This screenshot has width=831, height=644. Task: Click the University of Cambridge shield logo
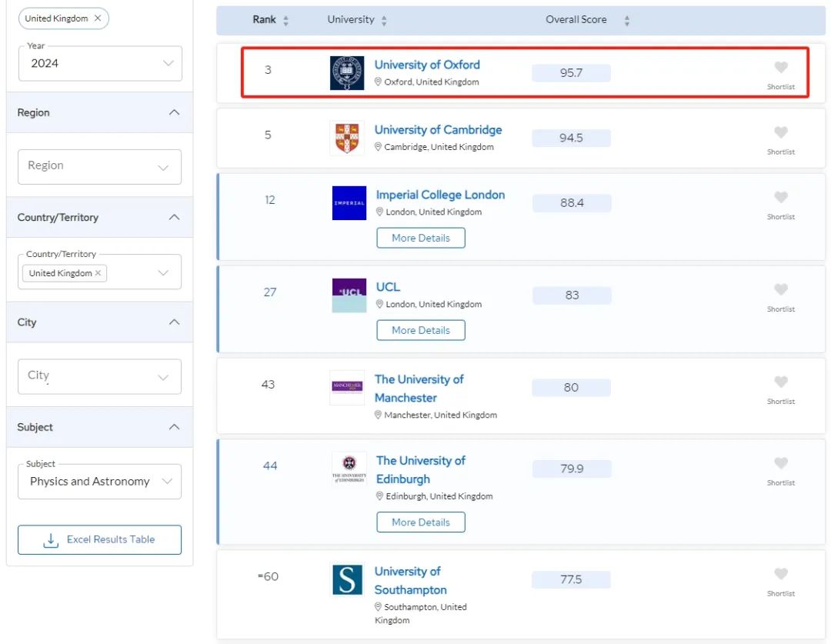tap(347, 138)
